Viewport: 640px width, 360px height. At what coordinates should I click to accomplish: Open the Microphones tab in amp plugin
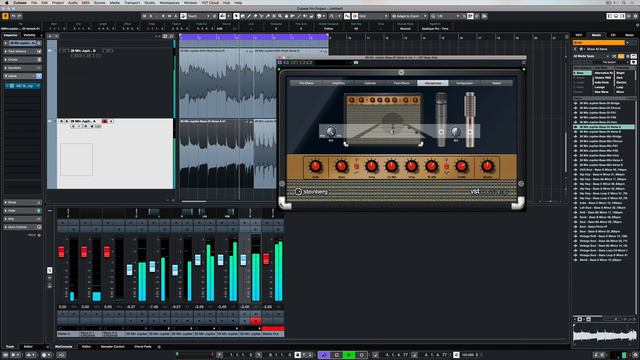(433, 83)
